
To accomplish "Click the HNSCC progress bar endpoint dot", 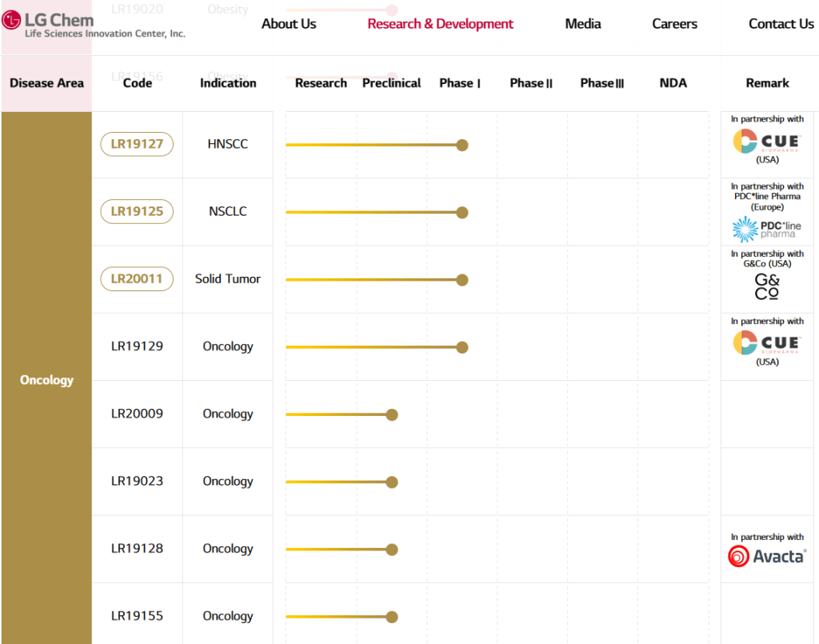I will click(x=461, y=145).
